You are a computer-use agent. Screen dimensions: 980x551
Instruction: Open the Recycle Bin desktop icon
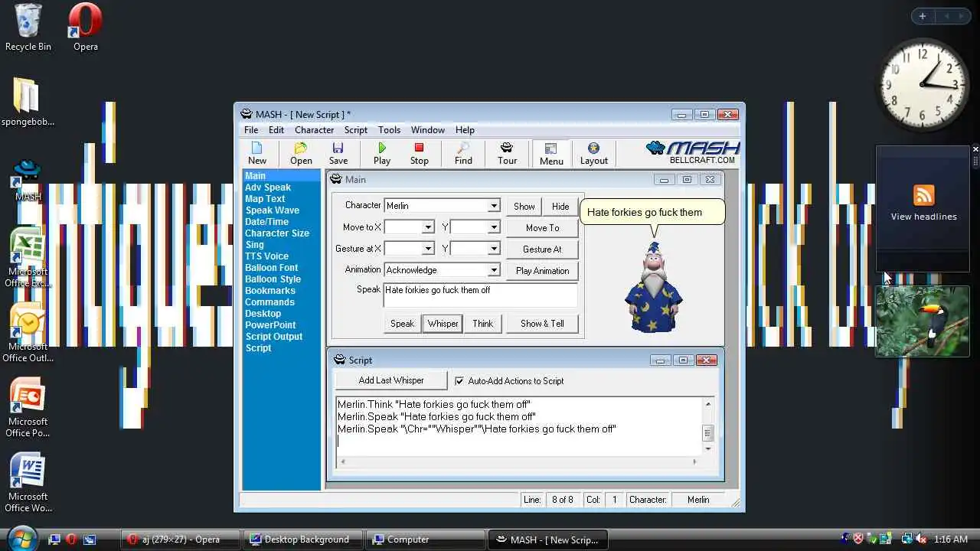click(28, 28)
